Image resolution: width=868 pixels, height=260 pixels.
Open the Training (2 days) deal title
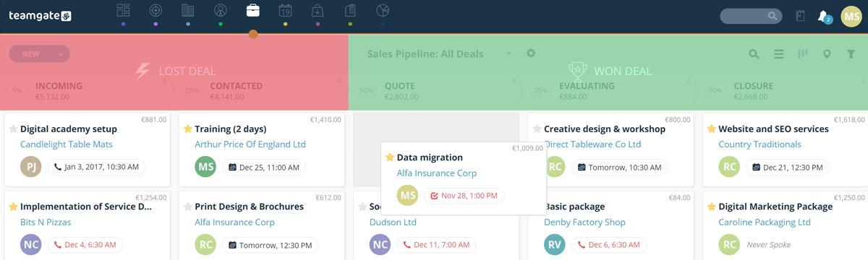231,129
